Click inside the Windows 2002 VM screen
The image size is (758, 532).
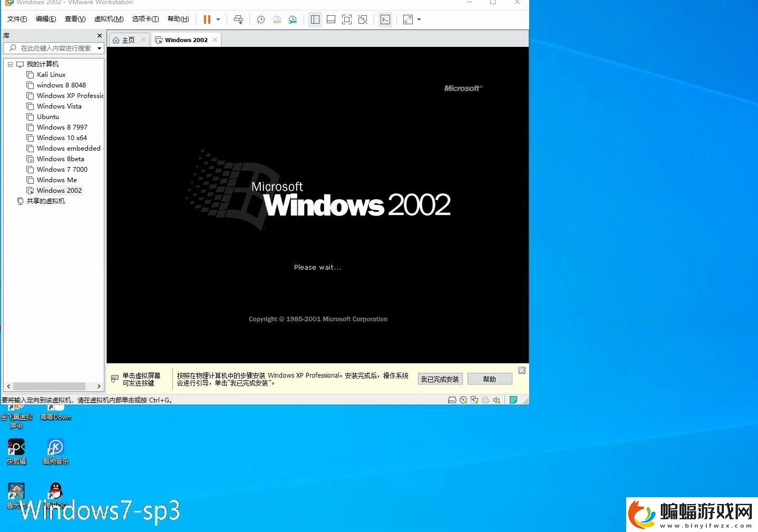click(317, 205)
